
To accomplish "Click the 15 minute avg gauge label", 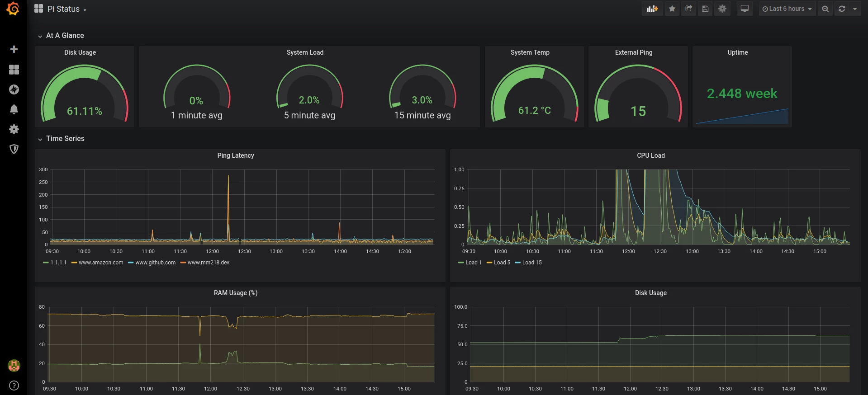I will click(x=422, y=115).
